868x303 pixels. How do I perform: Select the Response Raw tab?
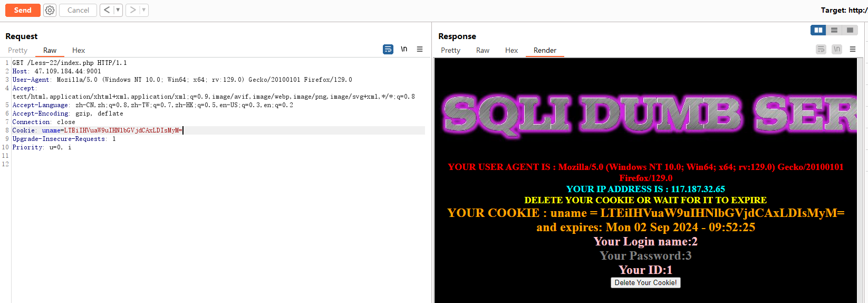coord(483,50)
